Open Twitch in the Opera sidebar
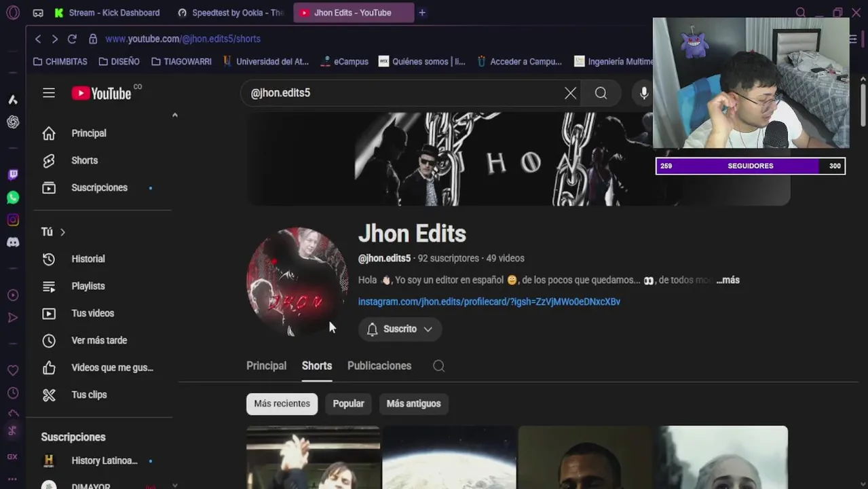This screenshot has width=868, height=489. [13, 175]
